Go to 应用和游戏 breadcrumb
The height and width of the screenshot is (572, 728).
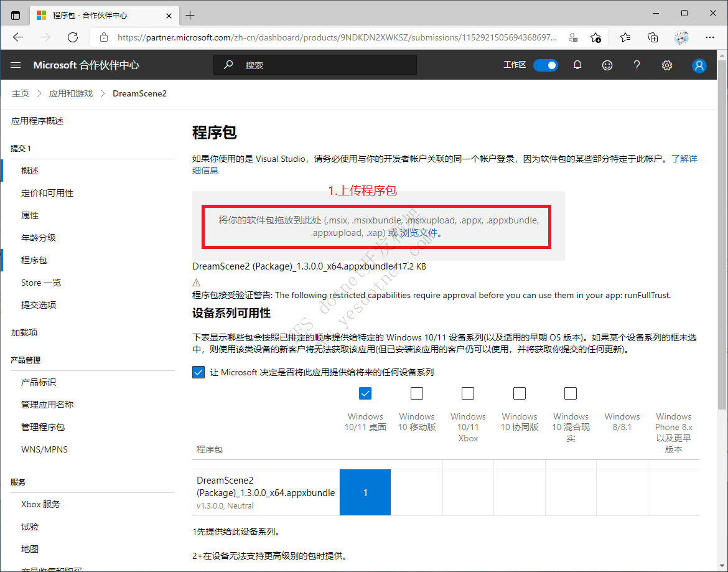[71, 93]
